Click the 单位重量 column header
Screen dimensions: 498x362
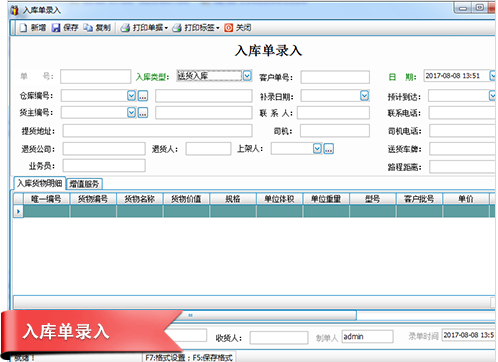click(326, 199)
